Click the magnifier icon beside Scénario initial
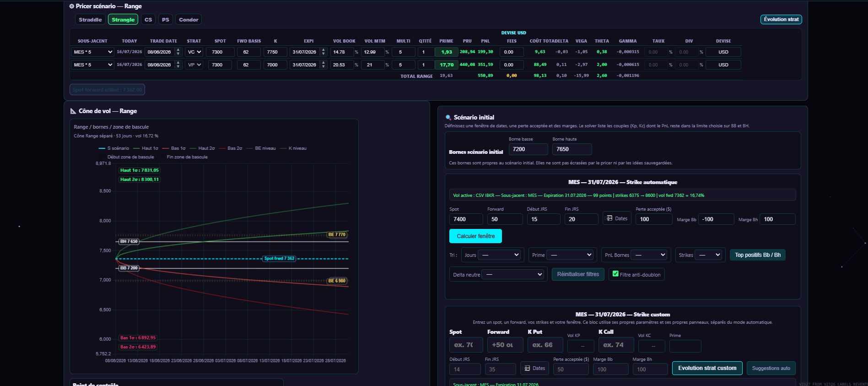The image size is (868, 386). click(x=448, y=118)
